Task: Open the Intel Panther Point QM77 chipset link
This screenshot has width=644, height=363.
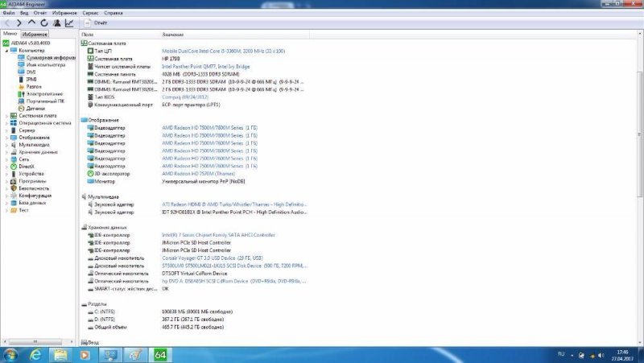Action: pyautogui.click(x=205, y=66)
